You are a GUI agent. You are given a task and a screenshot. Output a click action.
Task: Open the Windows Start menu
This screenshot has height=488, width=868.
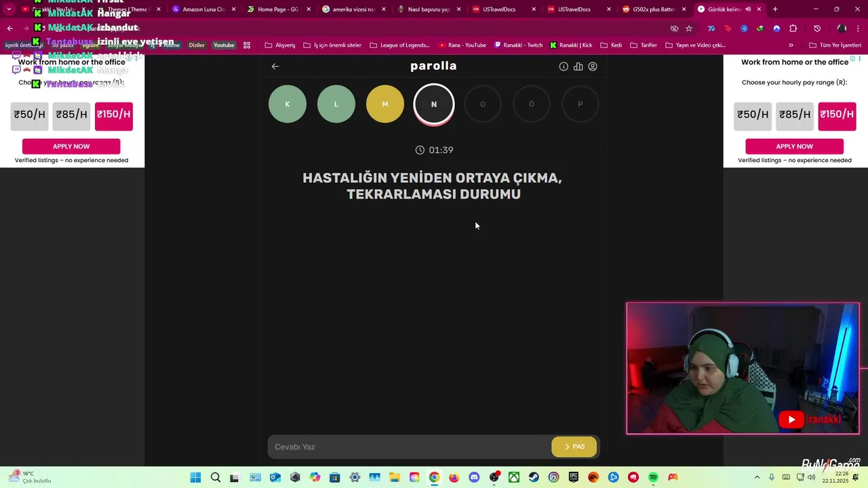pyautogui.click(x=195, y=478)
